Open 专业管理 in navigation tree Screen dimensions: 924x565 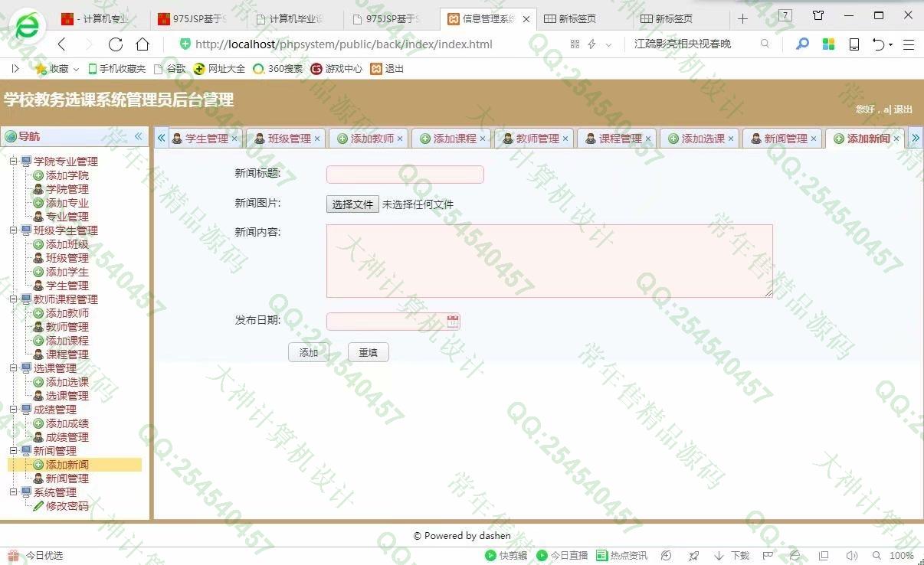(x=67, y=217)
